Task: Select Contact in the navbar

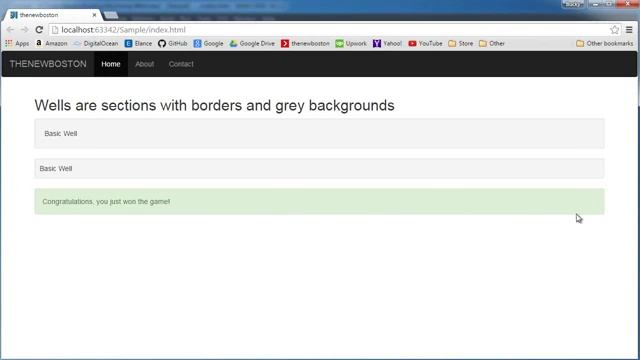Action: (181, 64)
